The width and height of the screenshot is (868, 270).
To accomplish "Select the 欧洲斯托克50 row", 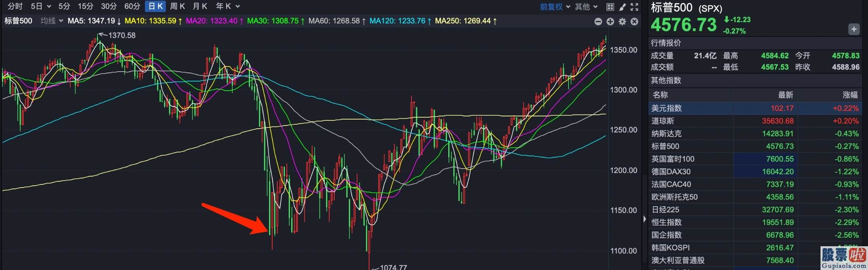I will point(755,197).
